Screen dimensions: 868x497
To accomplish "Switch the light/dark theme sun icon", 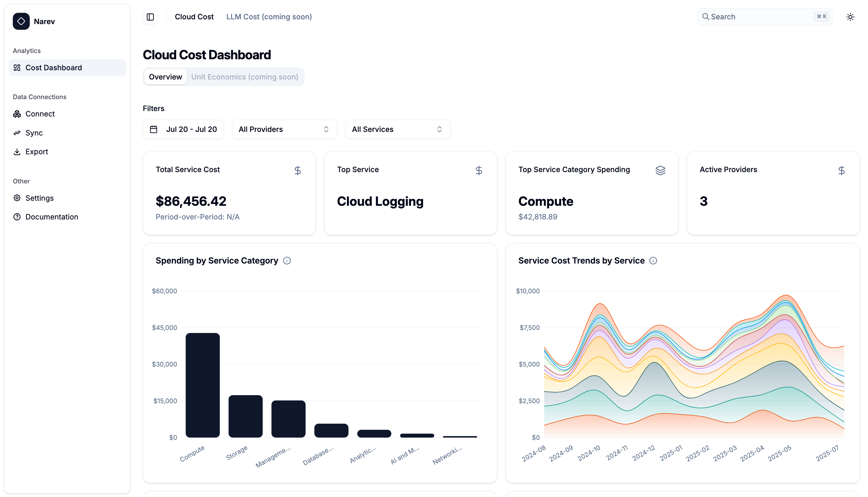I will click(850, 17).
